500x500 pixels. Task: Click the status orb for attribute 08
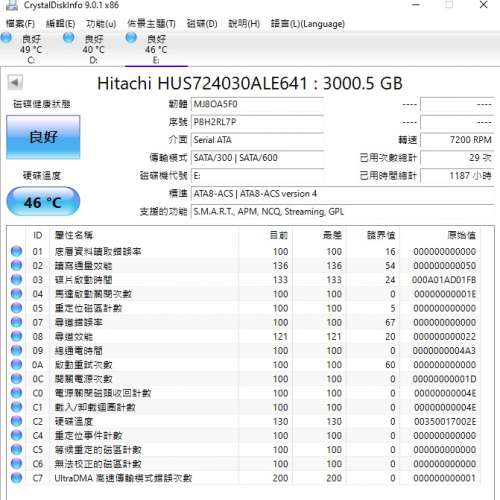pos(16,336)
